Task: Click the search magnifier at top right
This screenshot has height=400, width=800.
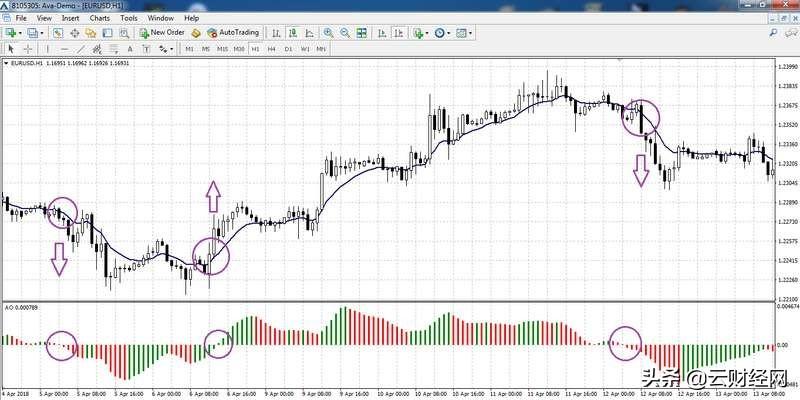Action: coord(774,32)
